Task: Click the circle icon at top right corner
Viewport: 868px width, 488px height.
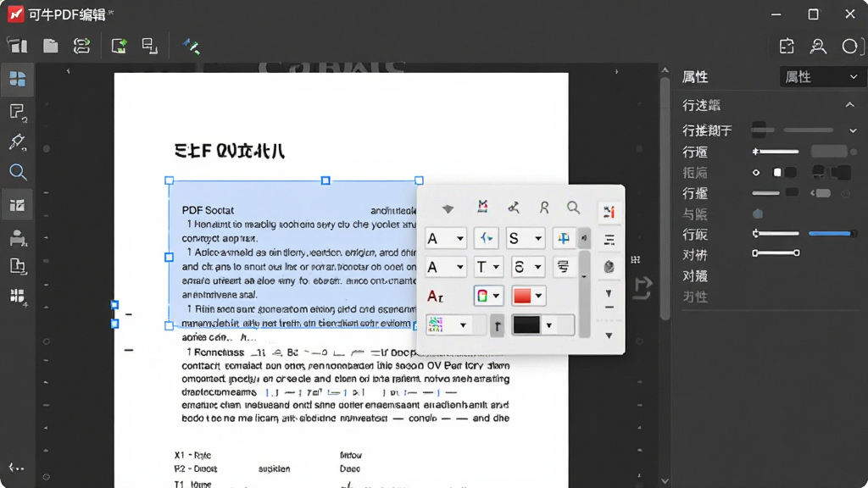Action: [x=849, y=47]
